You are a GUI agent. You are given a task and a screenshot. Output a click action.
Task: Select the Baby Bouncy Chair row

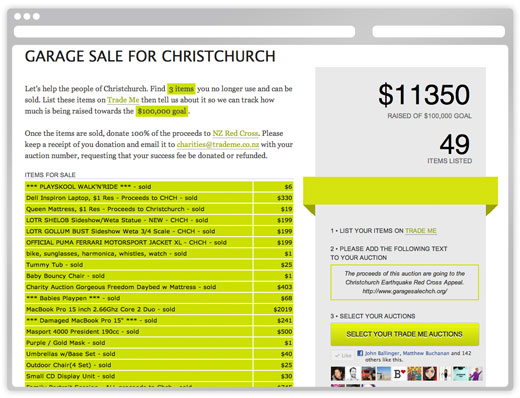coord(159,276)
